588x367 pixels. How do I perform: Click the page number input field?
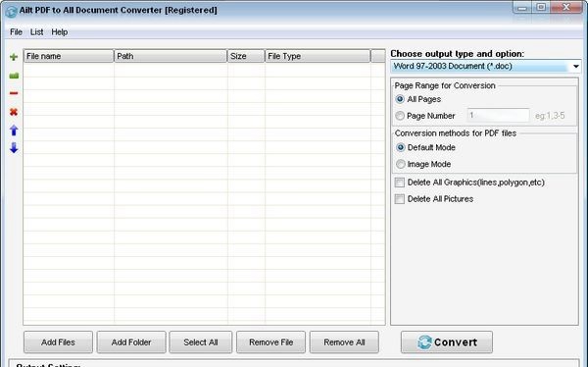click(x=499, y=116)
